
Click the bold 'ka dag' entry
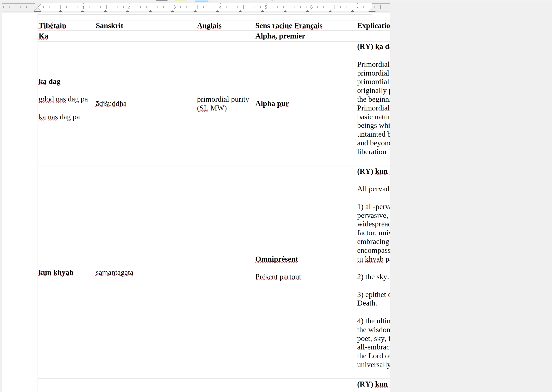tap(49, 81)
